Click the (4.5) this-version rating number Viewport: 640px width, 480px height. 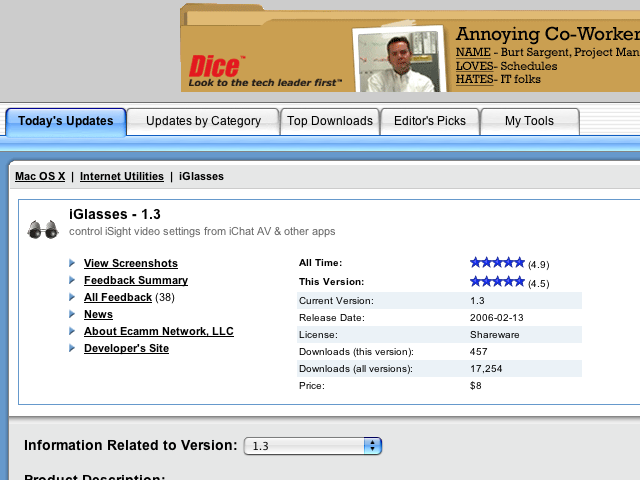click(x=538, y=284)
